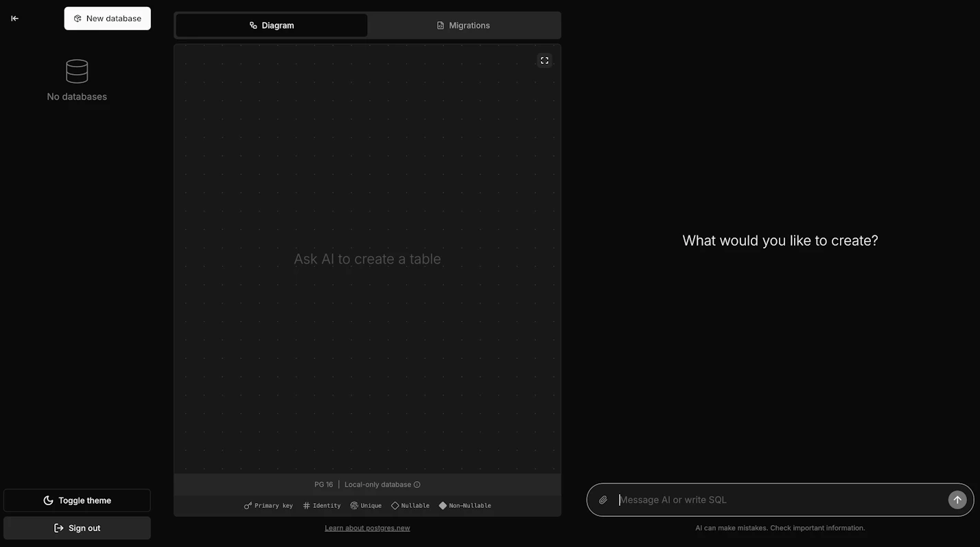The width and height of the screenshot is (980, 547).
Task: Collapse the sidebar with the arrow icon
Action: point(14,19)
